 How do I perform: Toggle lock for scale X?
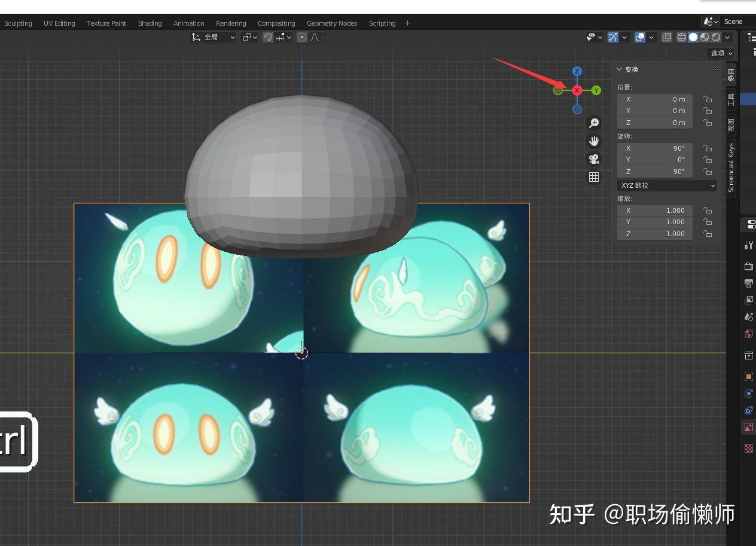tap(708, 211)
